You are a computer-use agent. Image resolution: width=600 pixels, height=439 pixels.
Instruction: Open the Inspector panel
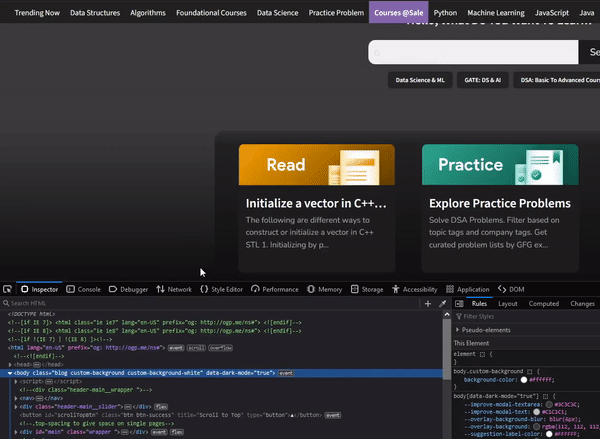pos(39,289)
